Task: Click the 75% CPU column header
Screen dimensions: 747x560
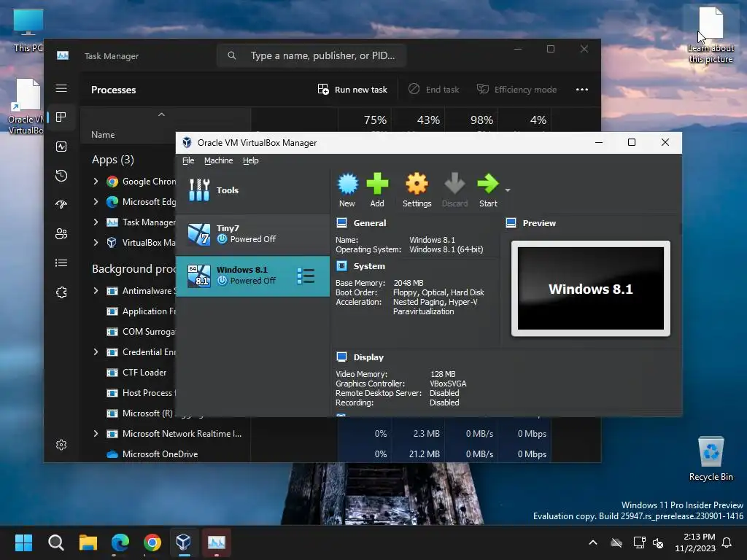Action: tap(365, 120)
